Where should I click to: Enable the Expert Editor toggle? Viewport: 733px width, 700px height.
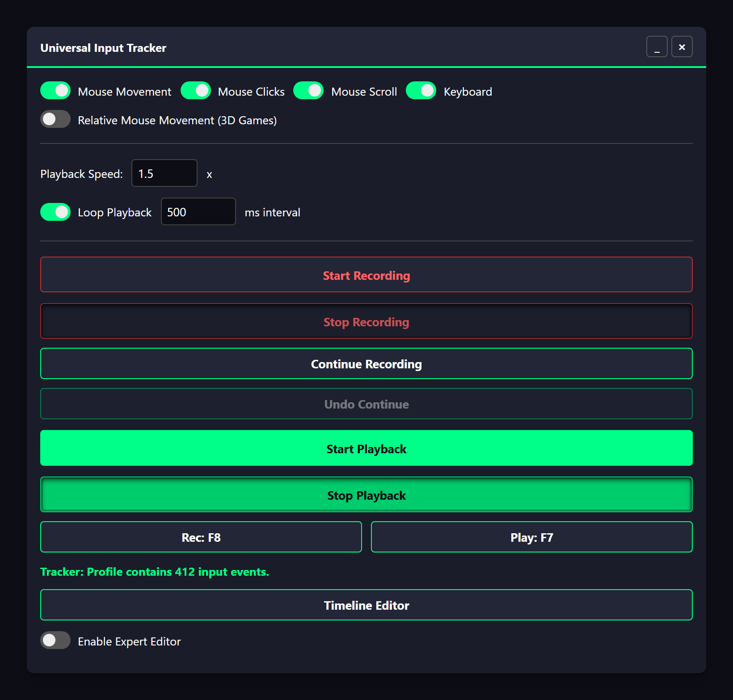tap(55, 640)
